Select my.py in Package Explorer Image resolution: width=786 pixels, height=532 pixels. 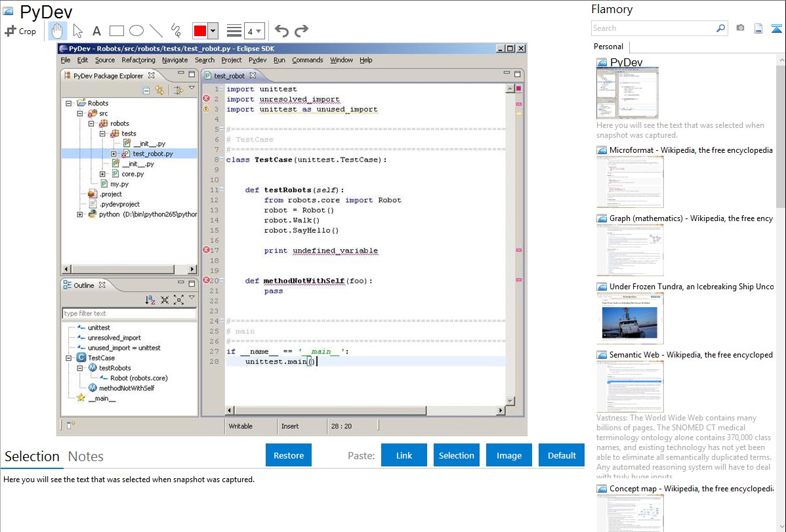point(119,184)
